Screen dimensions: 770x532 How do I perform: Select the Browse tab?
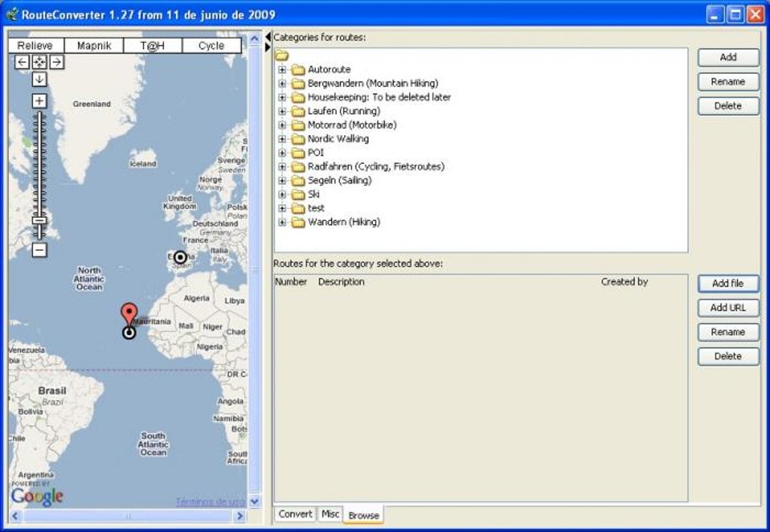[363, 515]
